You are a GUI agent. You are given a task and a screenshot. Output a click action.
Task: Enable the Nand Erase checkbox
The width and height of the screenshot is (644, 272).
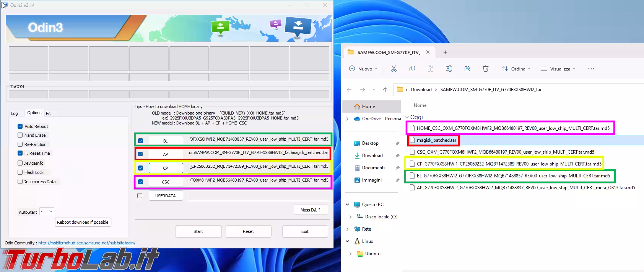(x=20, y=135)
